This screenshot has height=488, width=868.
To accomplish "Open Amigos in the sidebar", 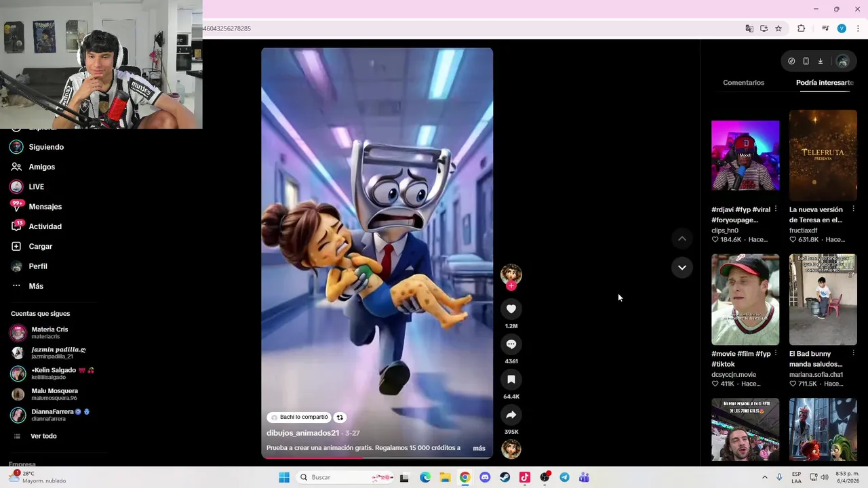I will (42, 167).
